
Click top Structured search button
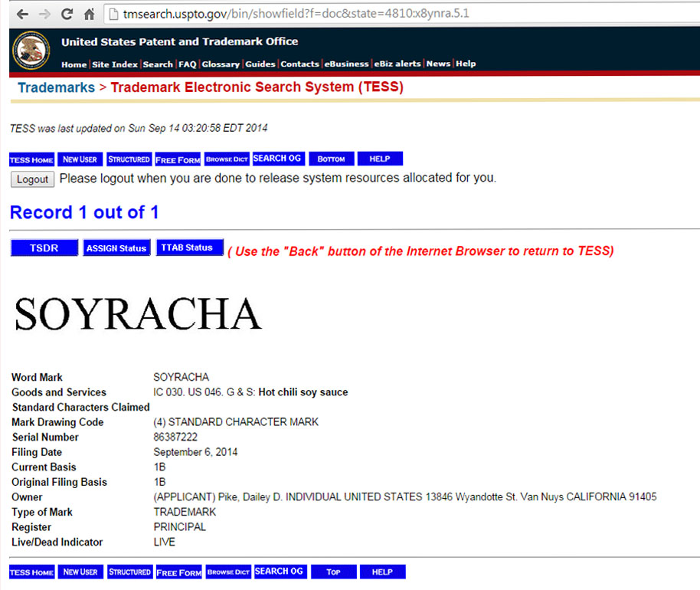(129, 159)
